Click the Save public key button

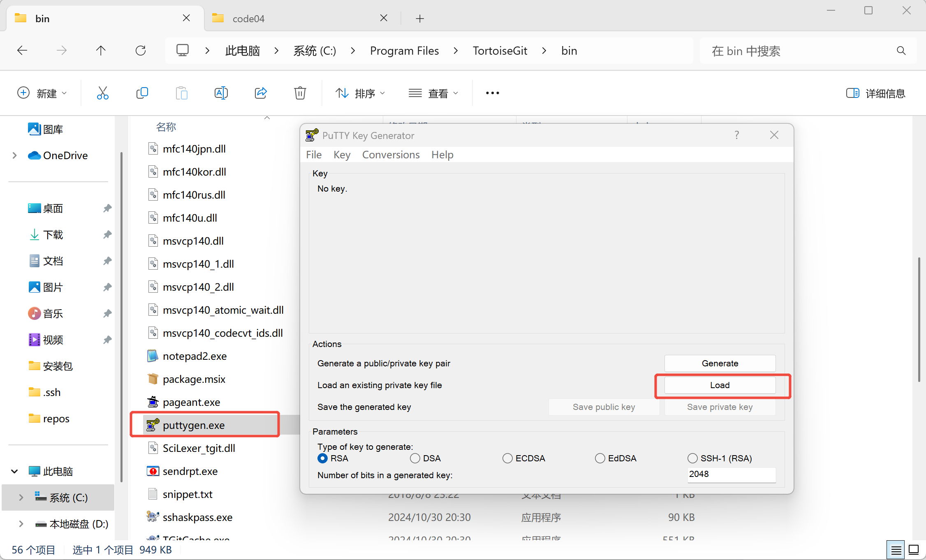(604, 407)
